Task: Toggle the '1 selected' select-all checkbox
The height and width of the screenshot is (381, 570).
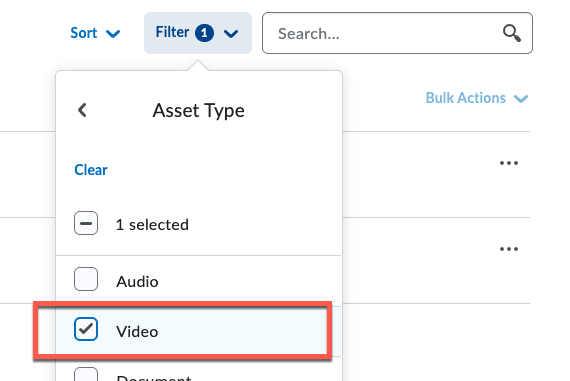Action: [86, 223]
